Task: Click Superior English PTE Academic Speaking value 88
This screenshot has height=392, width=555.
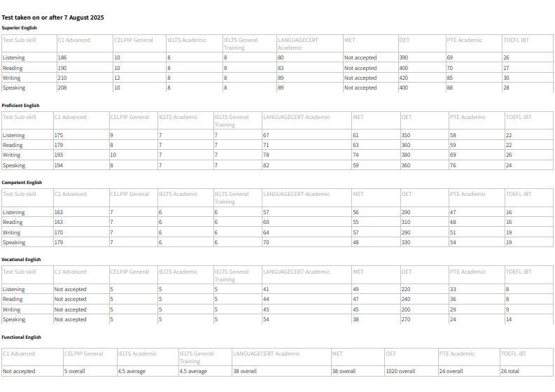Action: click(x=450, y=88)
